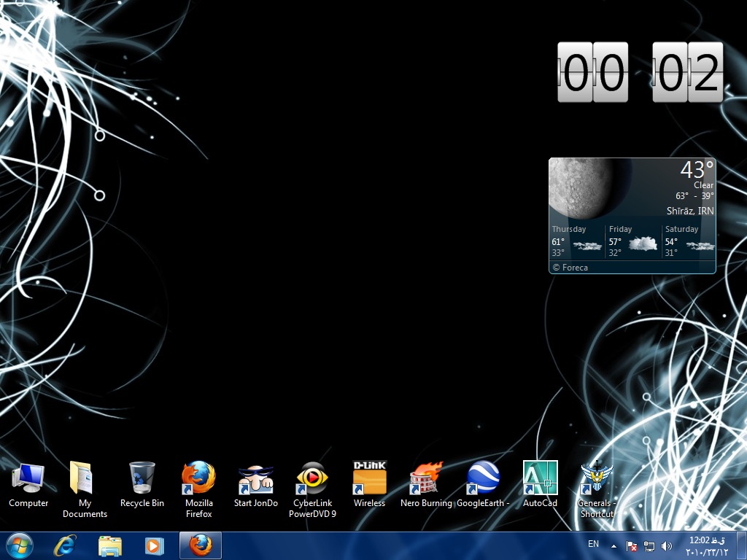Click the Generals shortcut icon

click(597, 479)
